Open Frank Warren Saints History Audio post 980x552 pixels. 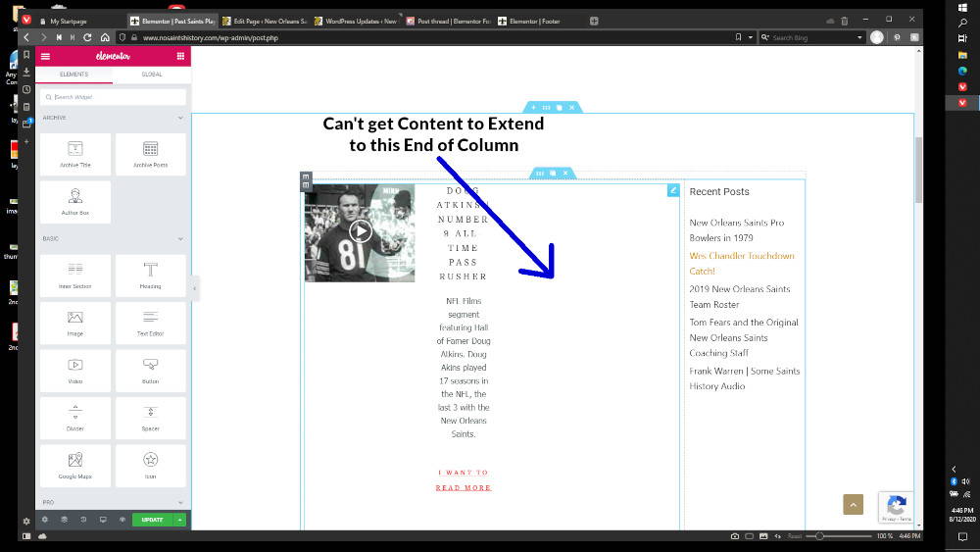coord(745,378)
